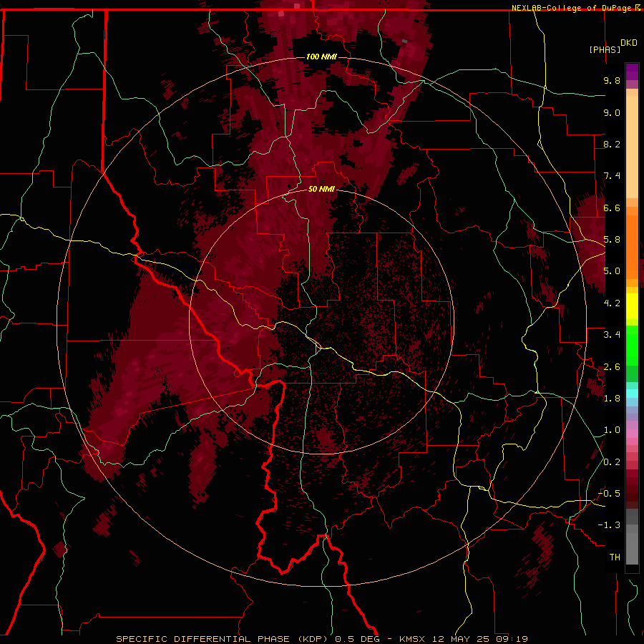The width and height of the screenshot is (644, 644).
Task: Click the 12 MAY 25 09:19 timestamp
Action: 479,639
